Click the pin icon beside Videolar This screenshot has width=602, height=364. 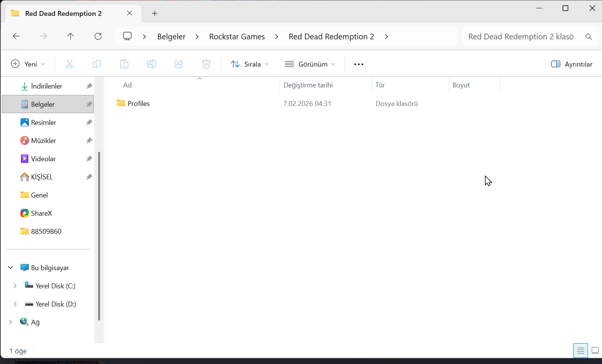click(89, 159)
